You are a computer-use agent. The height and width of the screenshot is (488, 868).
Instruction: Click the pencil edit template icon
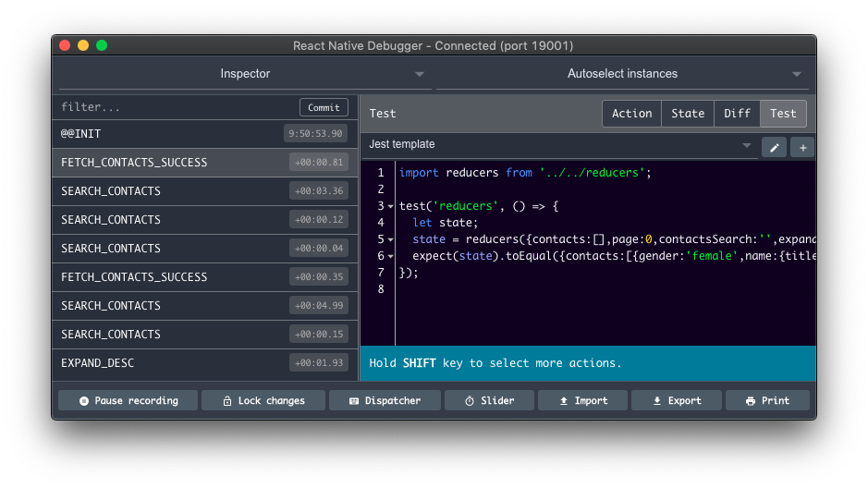click(773, 147)
